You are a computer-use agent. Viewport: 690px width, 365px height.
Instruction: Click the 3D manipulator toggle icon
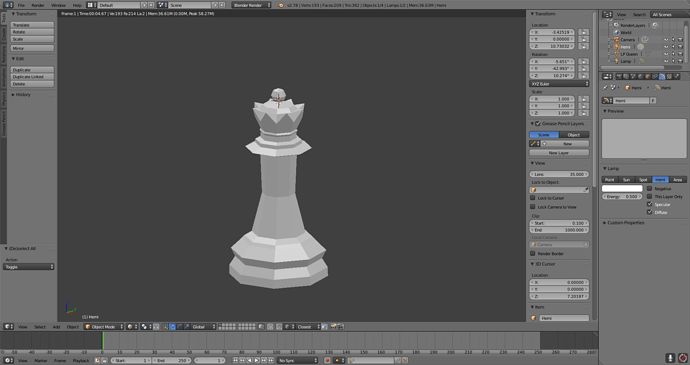pyautogui.click(x=165, y=327)
